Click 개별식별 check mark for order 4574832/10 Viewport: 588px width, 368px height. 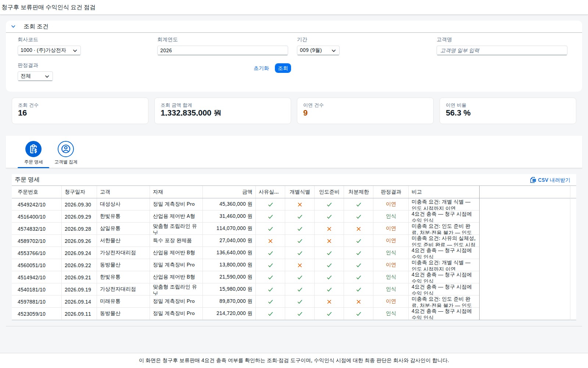point(300,229)
